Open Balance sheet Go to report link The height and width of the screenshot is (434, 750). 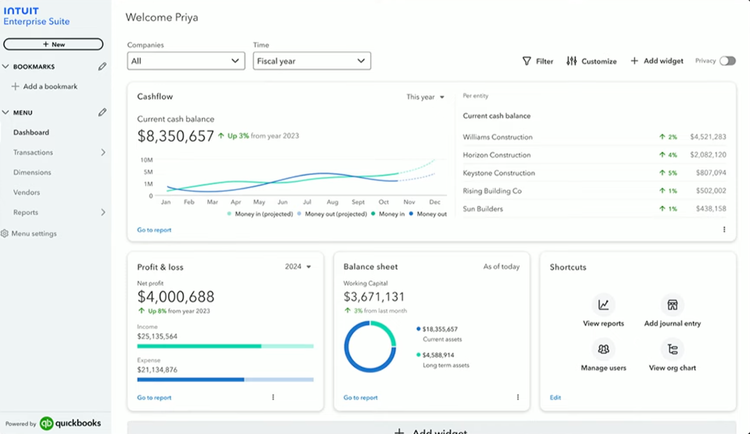[361, 398]
